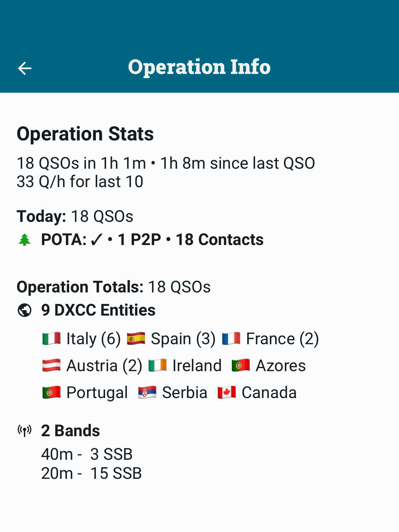Click the DXCC globe icon
The height and width of the screenshot is (532, 399).
25,310
